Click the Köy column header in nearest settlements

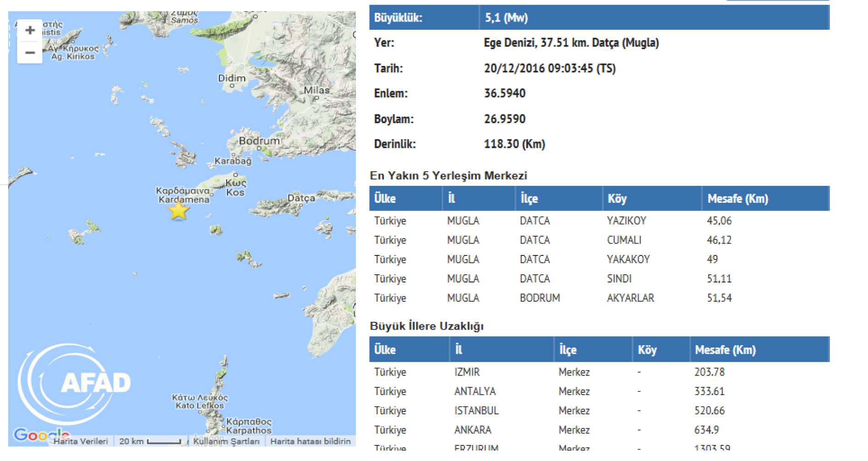pyautogui.click(x=617, y=199)
